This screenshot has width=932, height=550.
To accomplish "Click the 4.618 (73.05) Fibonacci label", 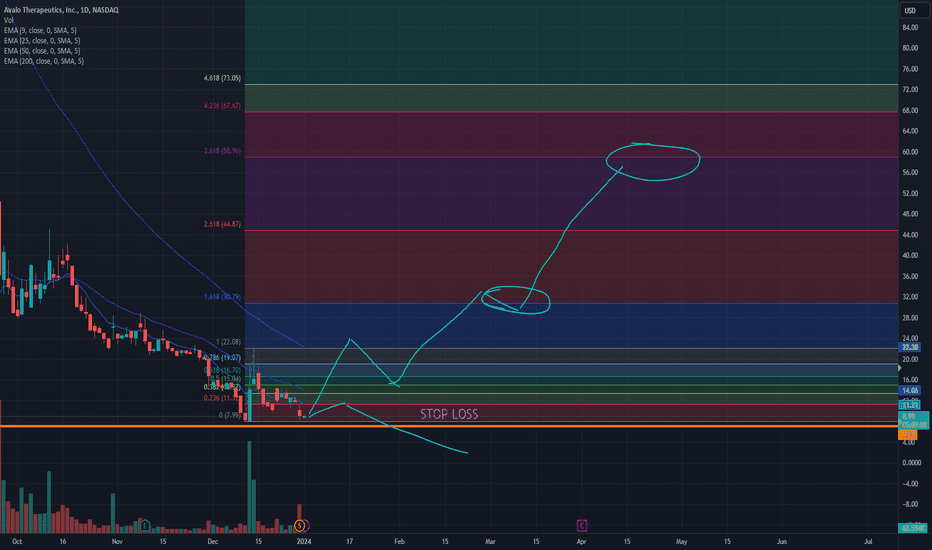I will tap(222, 78).
